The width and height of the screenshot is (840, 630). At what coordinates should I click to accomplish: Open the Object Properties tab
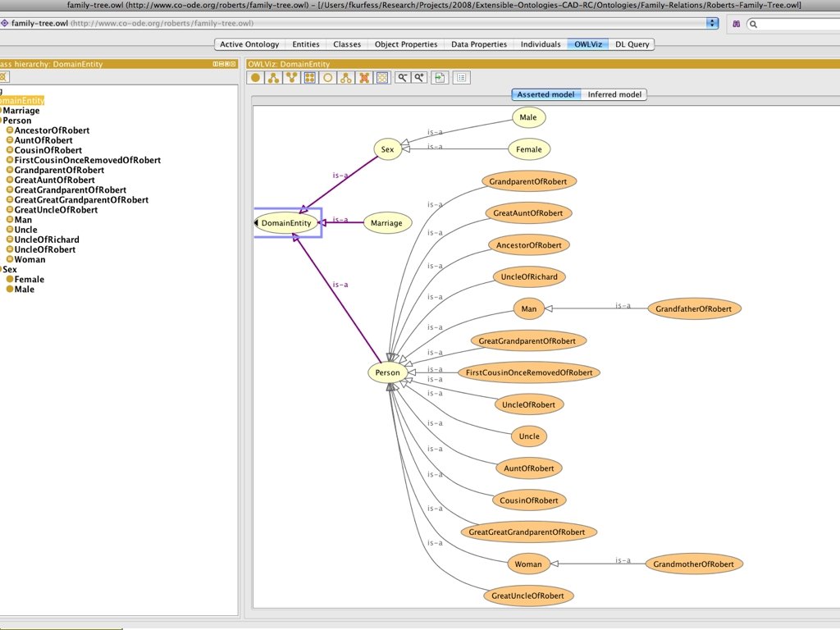click(406, 44)
